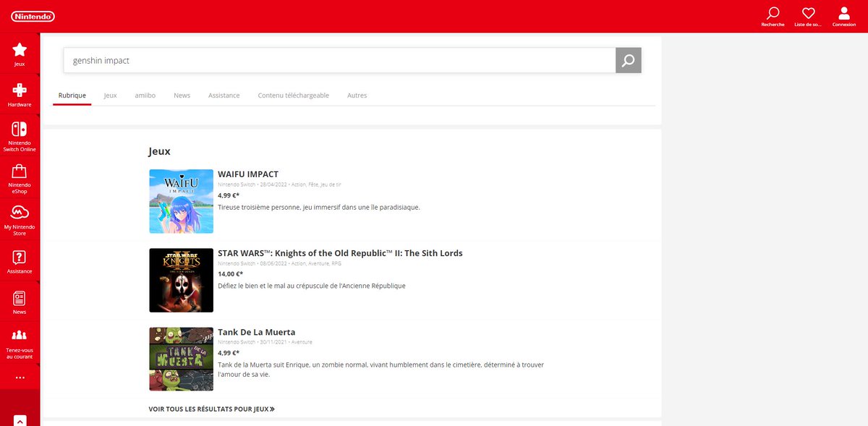
Task: Click 'Défiez le bien et le mal' description
Action: (x=312, y=286)
